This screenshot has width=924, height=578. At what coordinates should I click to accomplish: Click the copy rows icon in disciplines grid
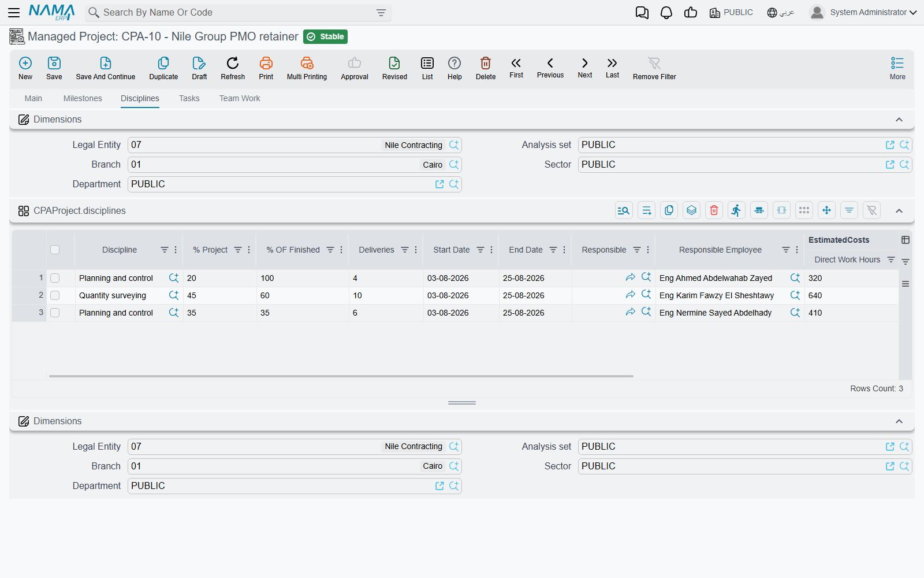pos(669,210)
